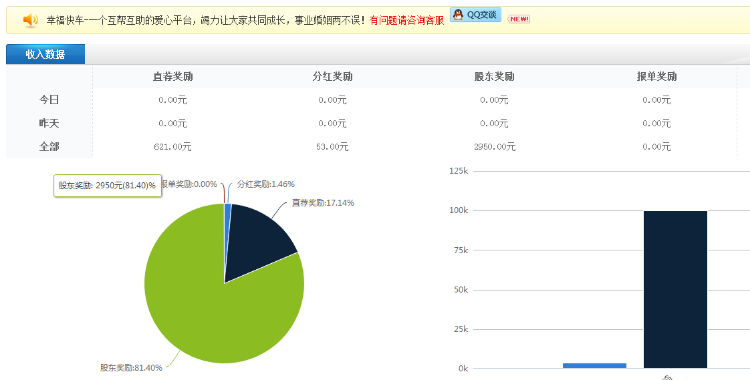Open the 有问题请咨询客服 red link
The height and width of the screenshot is (380, 750).
pos(407,21)
